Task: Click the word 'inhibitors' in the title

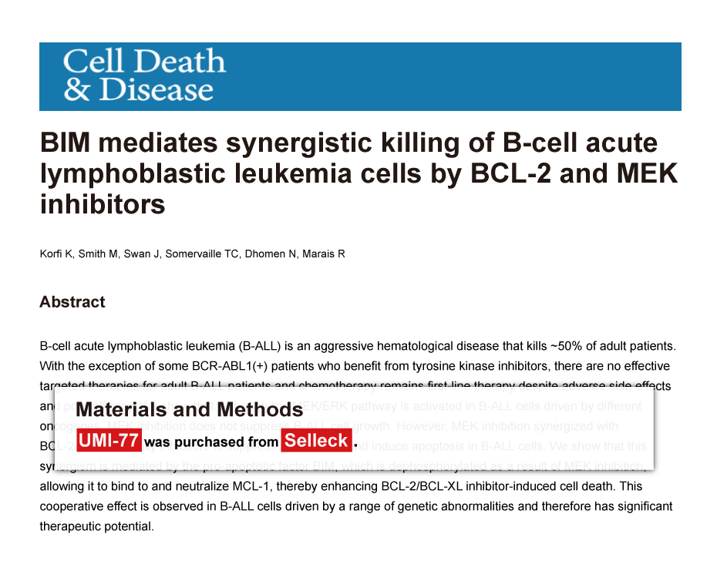Action: pyautogui.click(x=103, y=204)
